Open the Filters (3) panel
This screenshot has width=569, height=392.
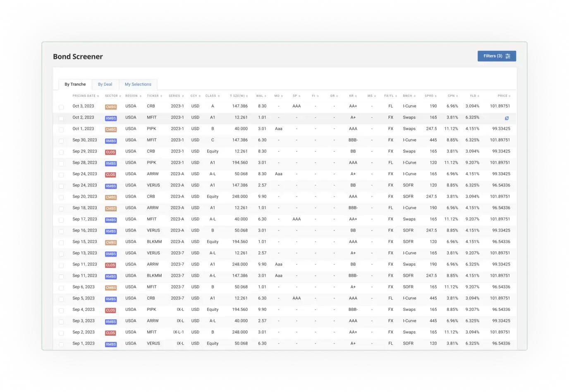point(496,56)
